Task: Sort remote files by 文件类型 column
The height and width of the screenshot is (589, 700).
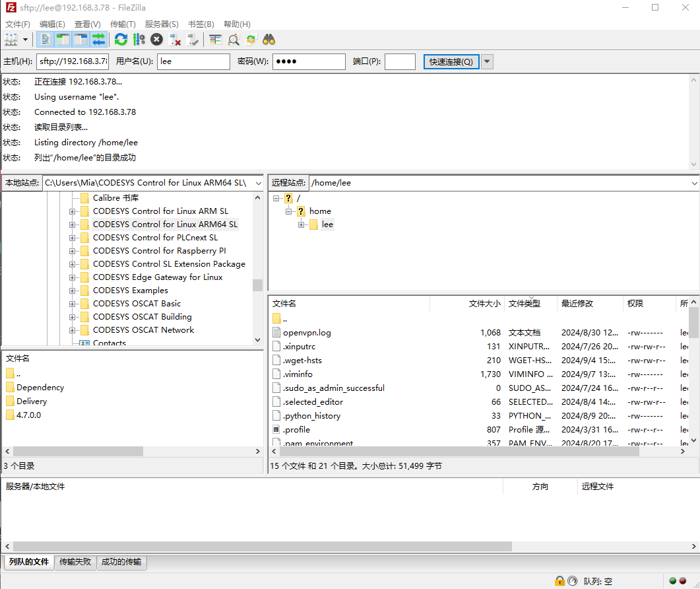Action: pos(531,304)
